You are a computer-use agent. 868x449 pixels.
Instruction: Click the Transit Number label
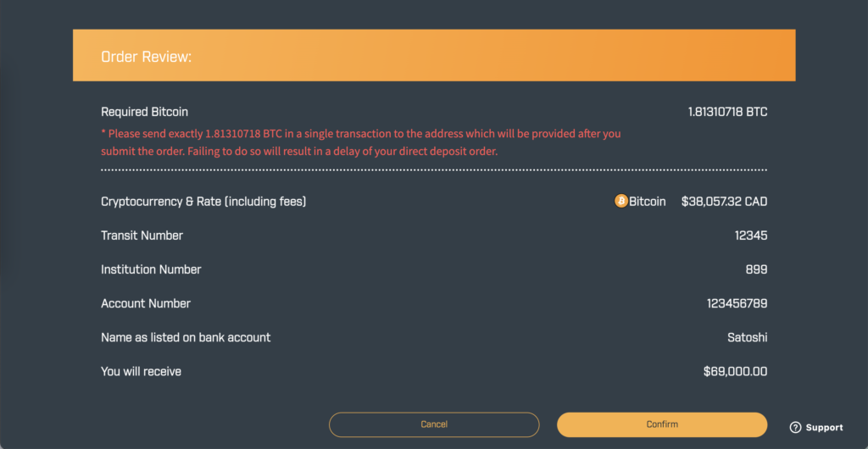142,236
